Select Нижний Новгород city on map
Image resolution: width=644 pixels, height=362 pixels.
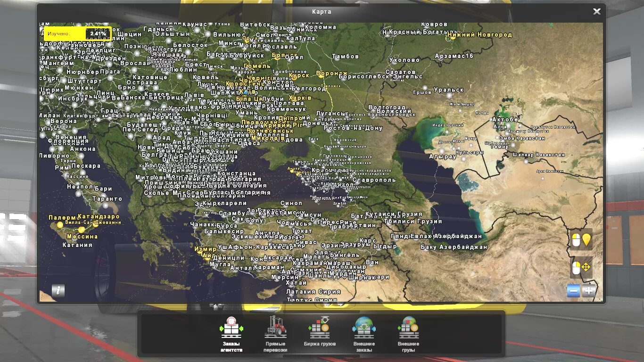(x=479, y=35)
